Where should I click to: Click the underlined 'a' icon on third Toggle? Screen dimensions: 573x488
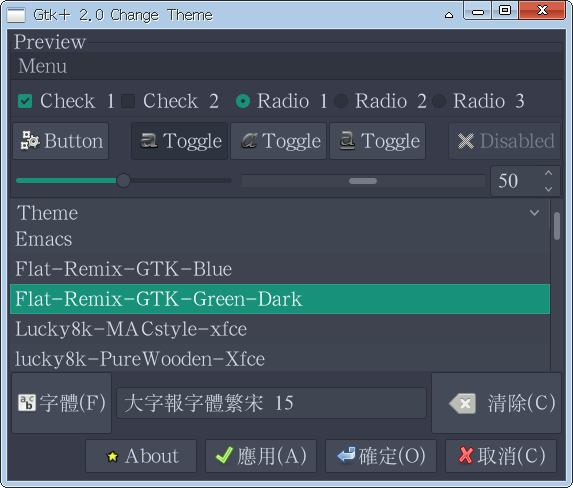pyautogui.click(x=347, y=141)
